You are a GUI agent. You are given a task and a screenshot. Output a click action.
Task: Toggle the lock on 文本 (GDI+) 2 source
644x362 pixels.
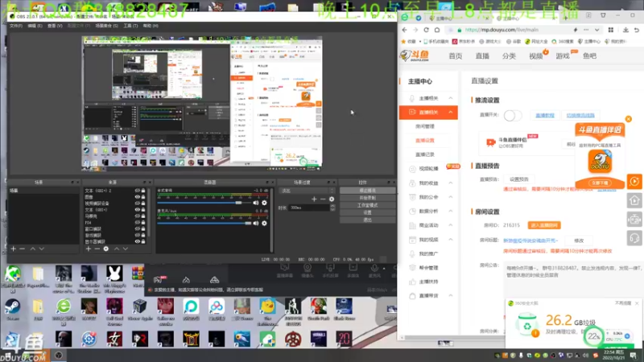coord(143,191)
